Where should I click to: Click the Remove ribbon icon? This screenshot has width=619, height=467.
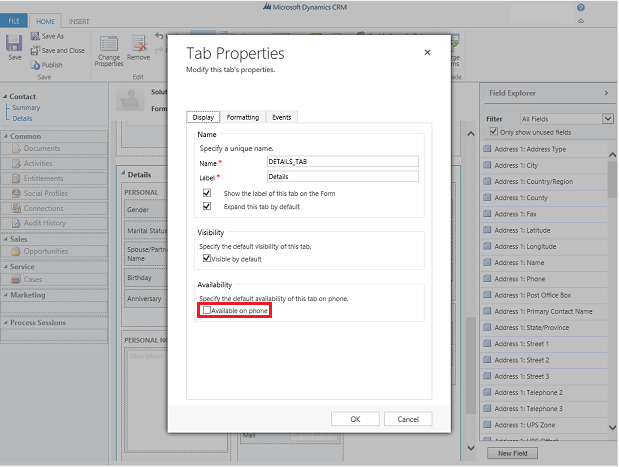pyautogui.click(x=139, y=43)
